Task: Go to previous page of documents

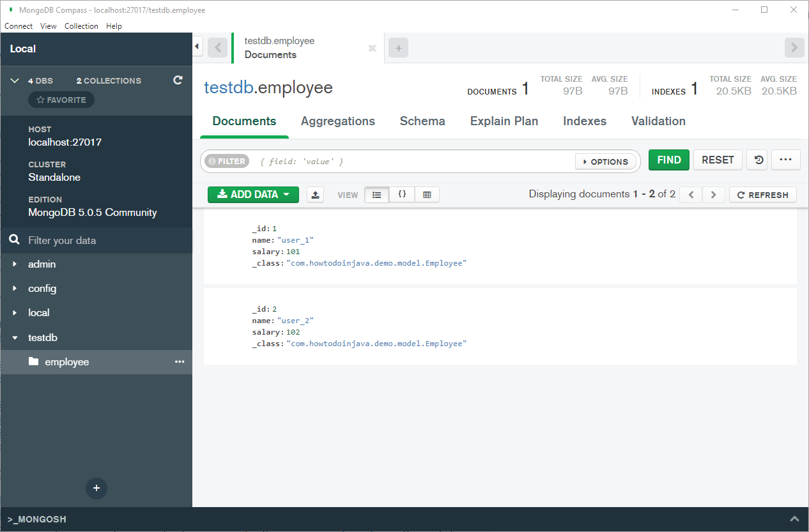Action: (691, 195)
